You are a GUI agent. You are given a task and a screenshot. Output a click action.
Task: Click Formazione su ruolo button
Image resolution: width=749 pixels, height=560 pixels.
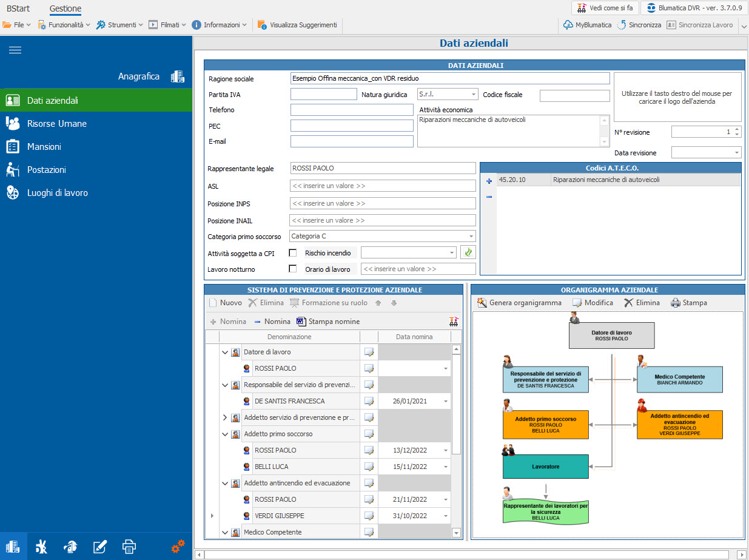[x=329, y=303]
